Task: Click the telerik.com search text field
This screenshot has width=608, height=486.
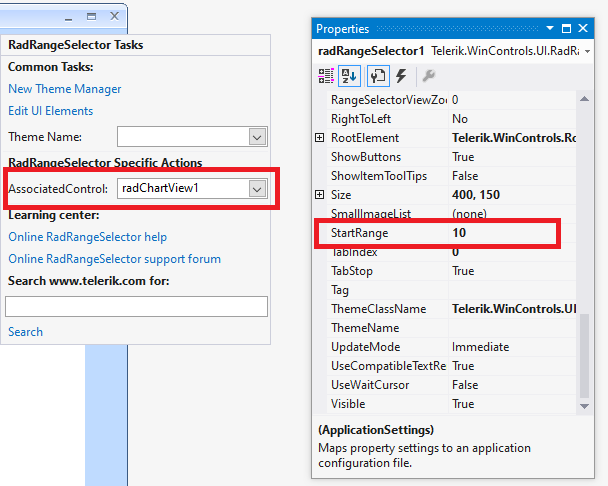Action: tap(137, 306)
